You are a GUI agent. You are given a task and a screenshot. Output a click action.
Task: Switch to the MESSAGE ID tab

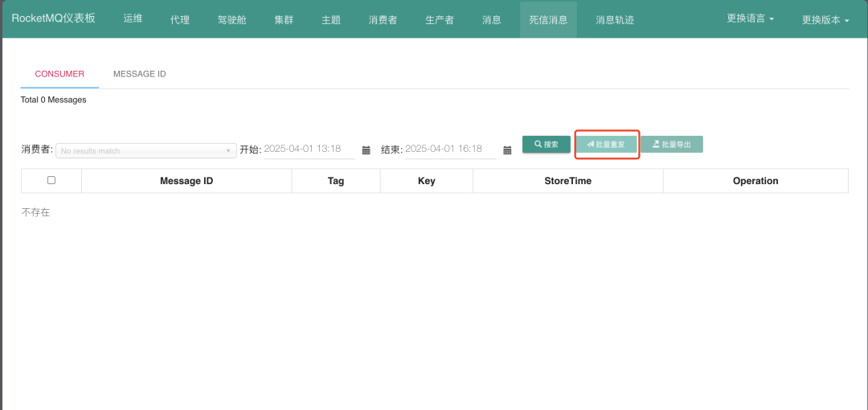[140, 74]
